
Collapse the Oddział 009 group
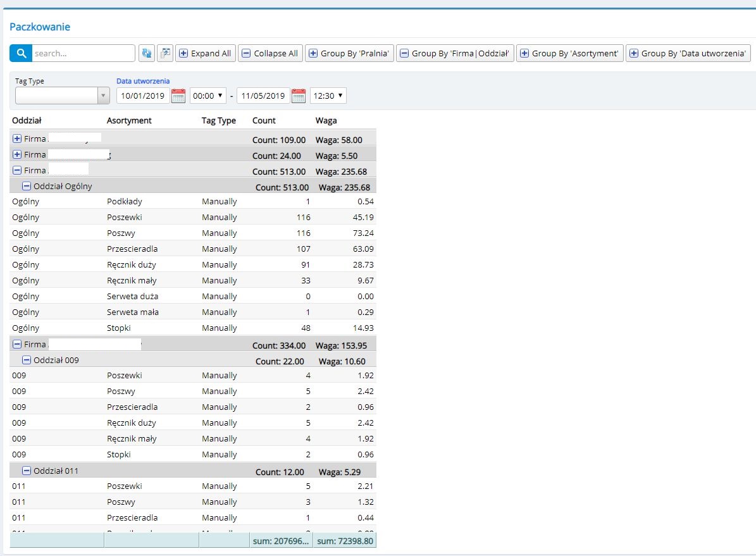pyautogui.click(x=27, y=360)
